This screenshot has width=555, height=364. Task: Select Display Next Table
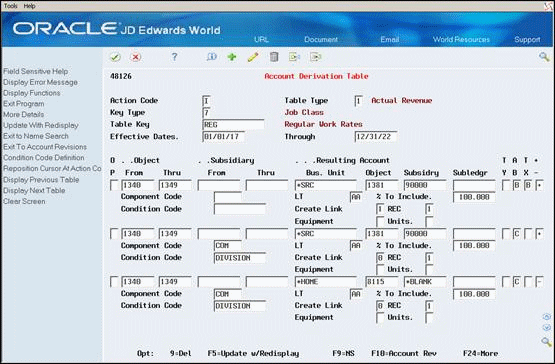tap(34, 190)
